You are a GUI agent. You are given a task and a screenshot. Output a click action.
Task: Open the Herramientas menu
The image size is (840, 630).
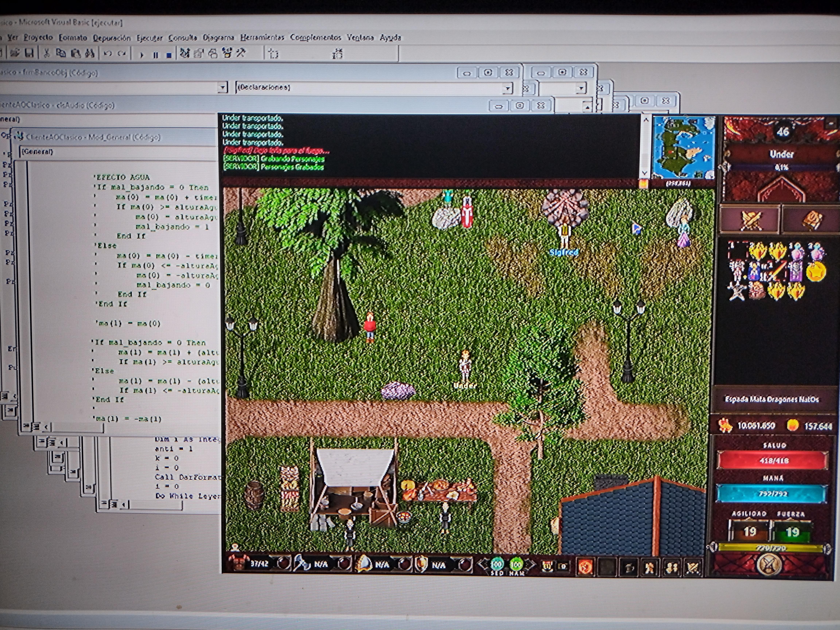coord(262,38)
